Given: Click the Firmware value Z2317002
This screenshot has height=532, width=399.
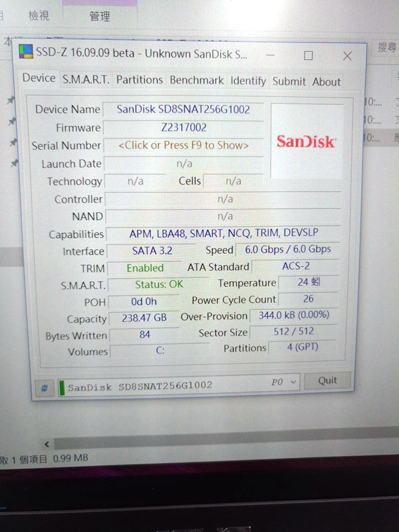Looking at the screenshot, I should [x=184, y=127].
